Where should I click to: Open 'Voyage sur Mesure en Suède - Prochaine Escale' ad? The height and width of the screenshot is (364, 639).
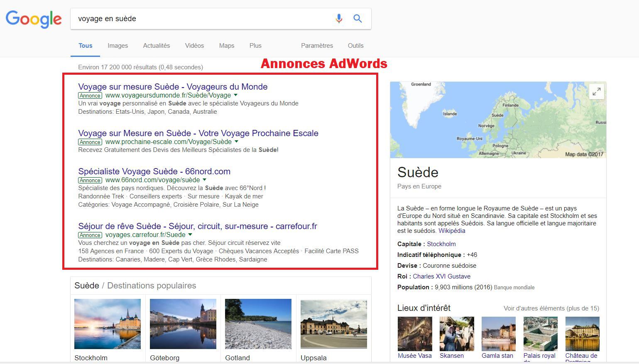[x=198, y=133]
